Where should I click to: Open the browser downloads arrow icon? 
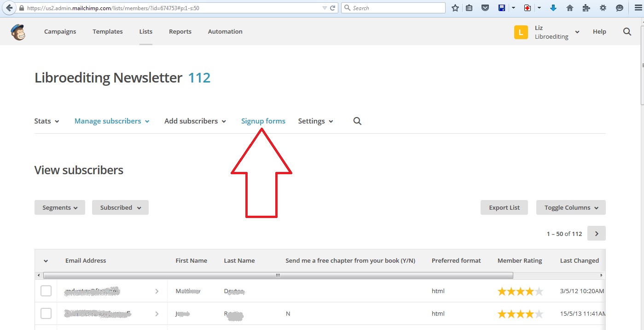click(553, 8)
